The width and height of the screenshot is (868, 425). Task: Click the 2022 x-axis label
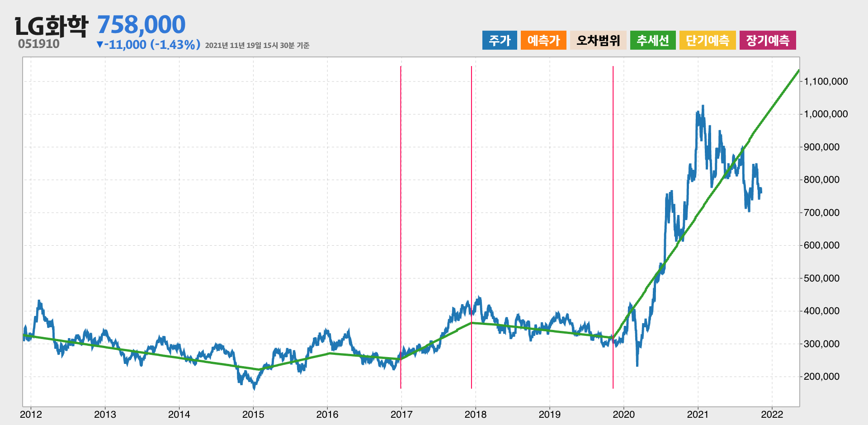click(x=772, y=414)
